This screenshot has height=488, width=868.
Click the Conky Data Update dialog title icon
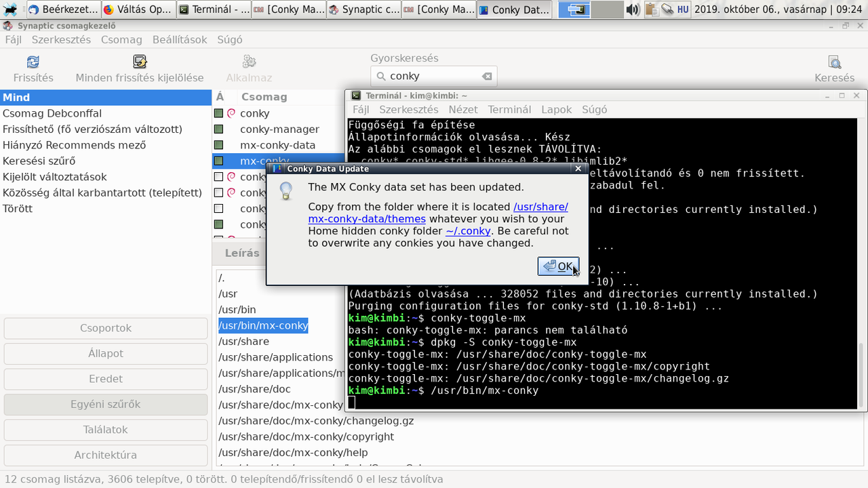pos(277,169)
